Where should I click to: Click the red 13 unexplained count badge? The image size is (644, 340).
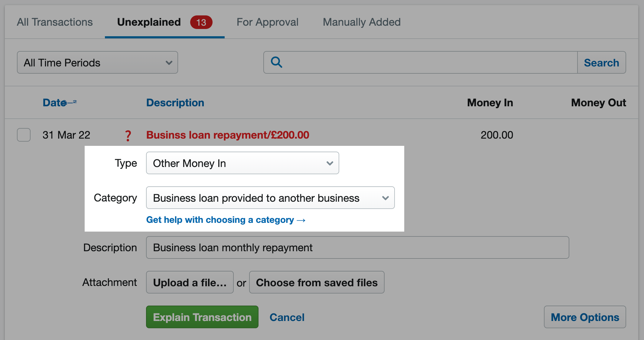point(201,22)
